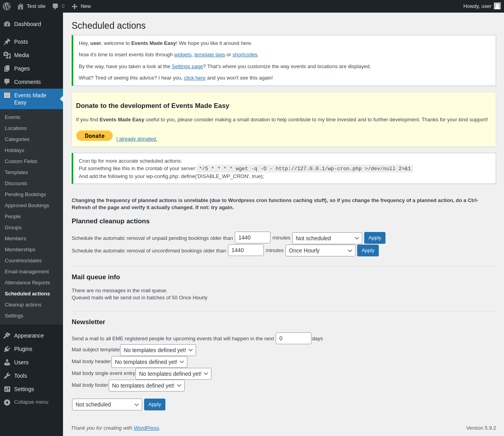This screenshot has width=504, height=436.
Task: Click 'Howdy, user' account text
Action: pyautogui.click(x=477, y=6)
